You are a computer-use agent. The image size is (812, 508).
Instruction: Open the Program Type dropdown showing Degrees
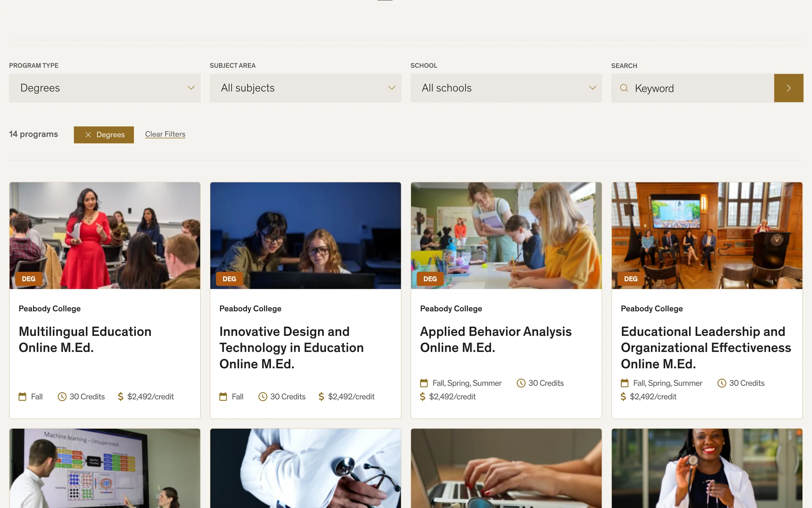click(x=105, y=88)
